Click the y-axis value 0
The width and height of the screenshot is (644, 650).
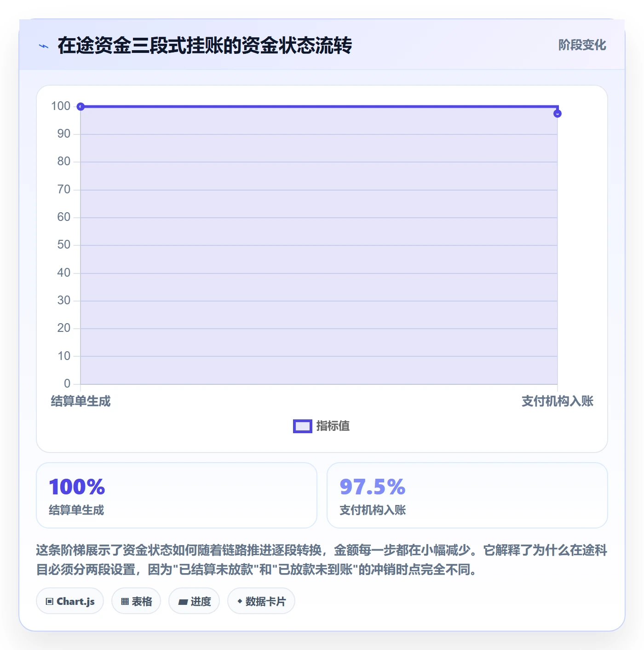[67, 384]
